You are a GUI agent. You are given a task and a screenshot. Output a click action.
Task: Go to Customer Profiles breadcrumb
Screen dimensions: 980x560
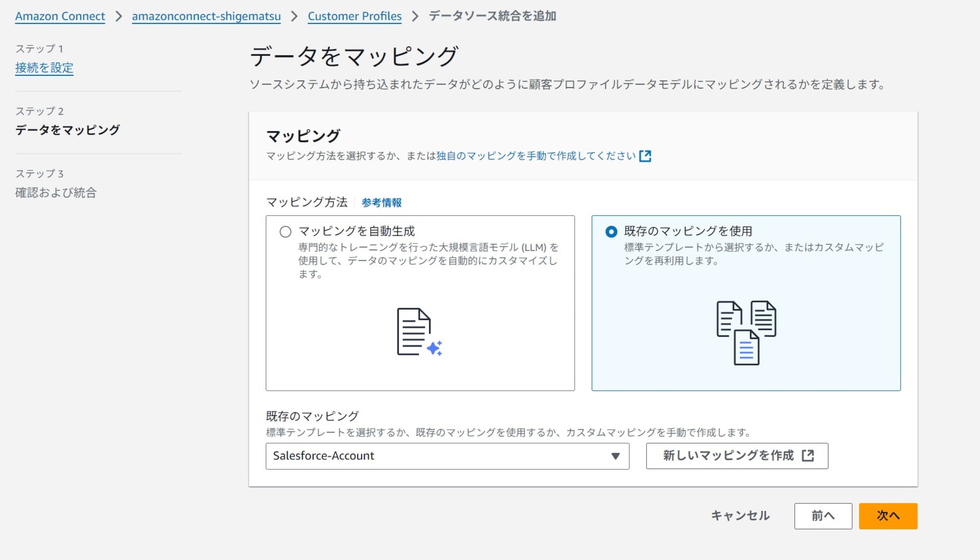pos(354,16)
